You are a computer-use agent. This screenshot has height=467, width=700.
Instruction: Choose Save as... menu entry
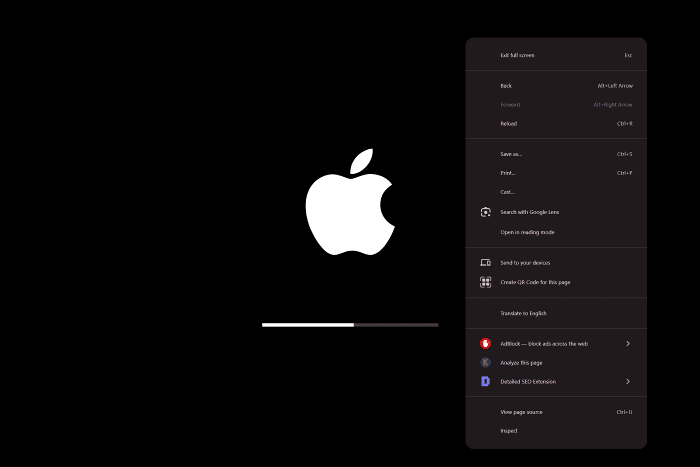click(x=511, y=154)
